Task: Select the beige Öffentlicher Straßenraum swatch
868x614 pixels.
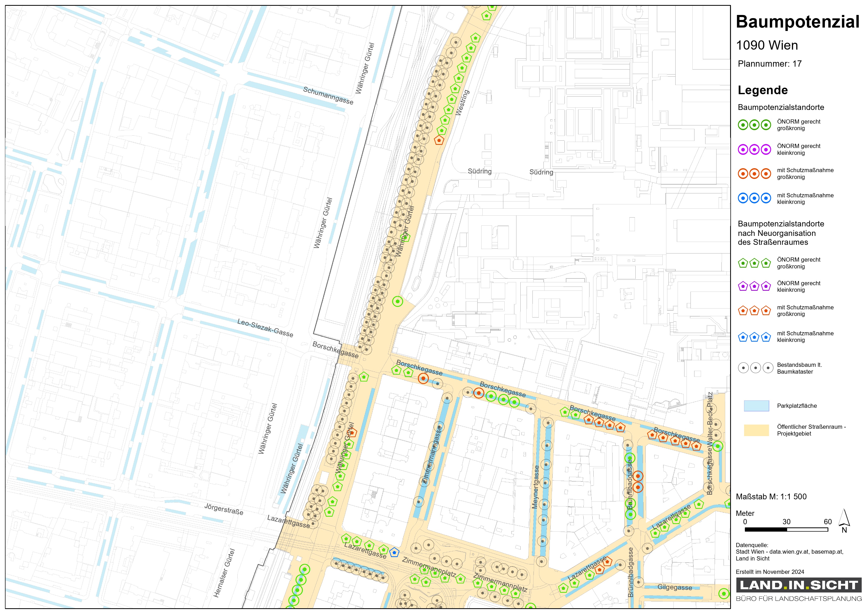Action: click(x=756, y=430)
